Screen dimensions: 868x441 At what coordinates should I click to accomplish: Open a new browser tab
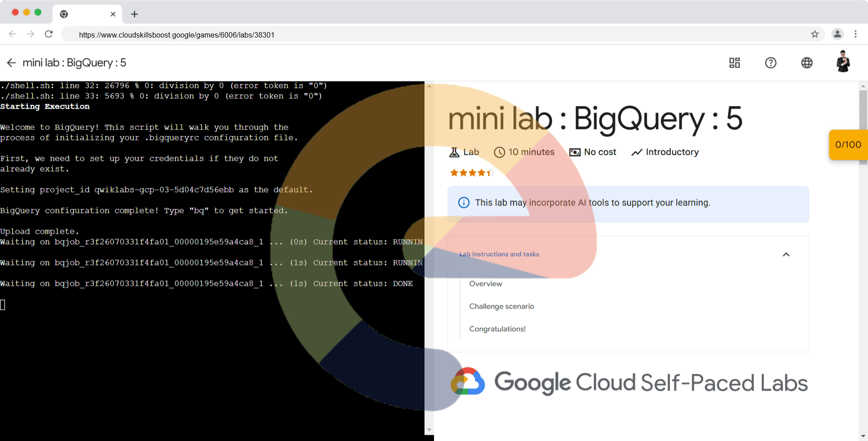[x=134, y=14]
